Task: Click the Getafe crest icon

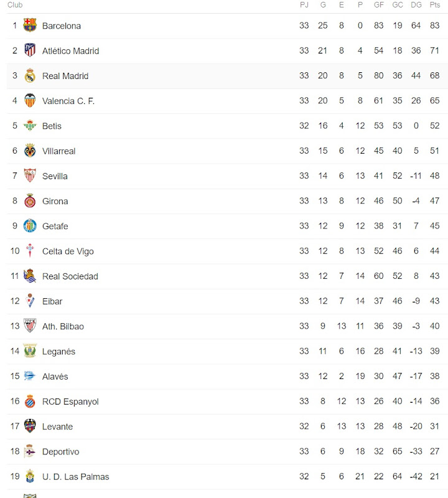Action: (30, 226)
